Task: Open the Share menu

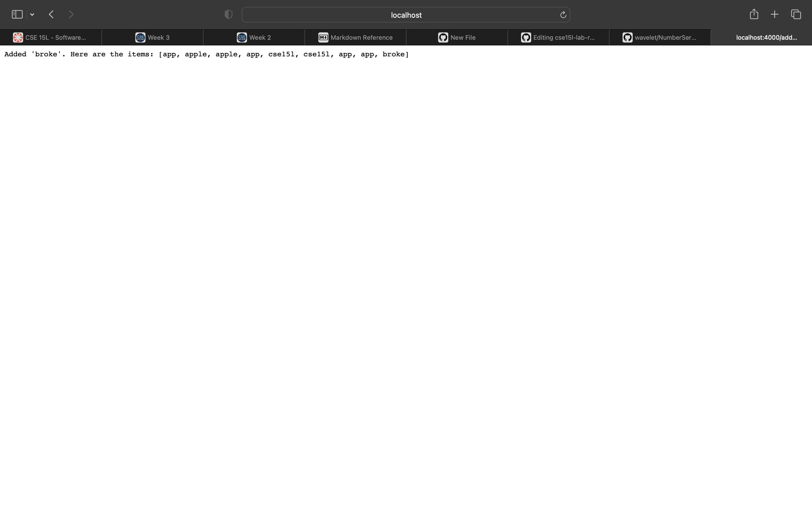Action: point(754,14)
